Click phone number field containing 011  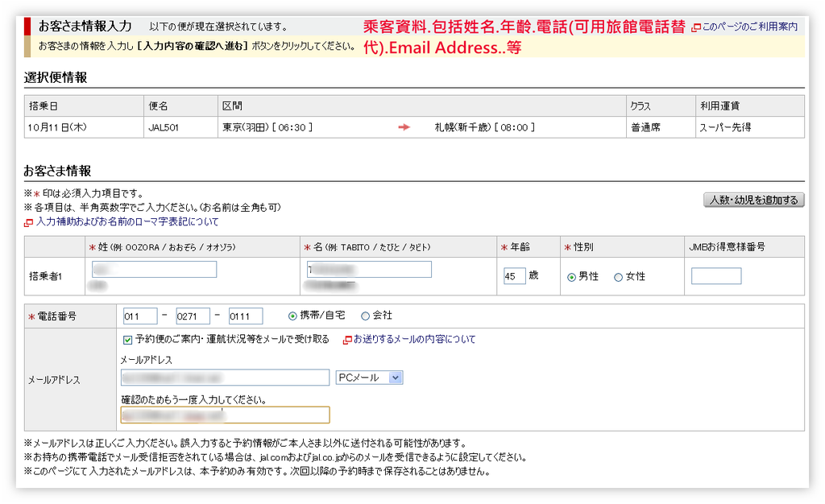[140, 316]
